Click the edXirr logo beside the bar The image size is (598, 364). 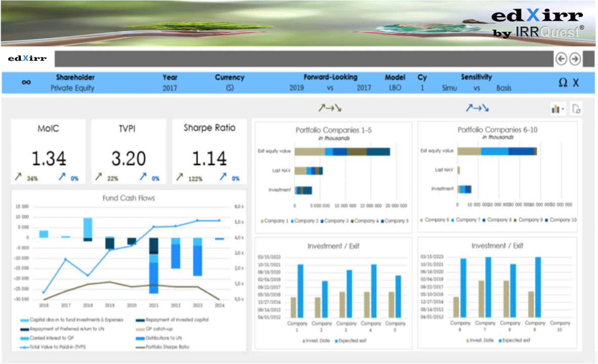coord(27,59)
